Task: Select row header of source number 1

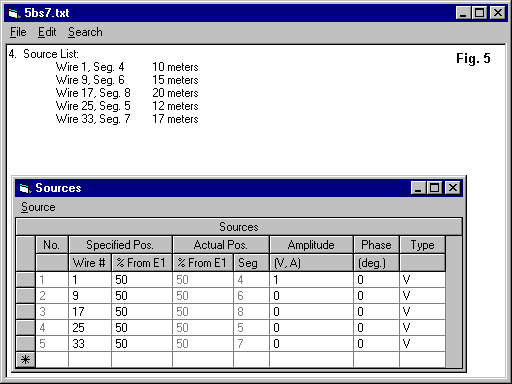Action: (26, 280)
